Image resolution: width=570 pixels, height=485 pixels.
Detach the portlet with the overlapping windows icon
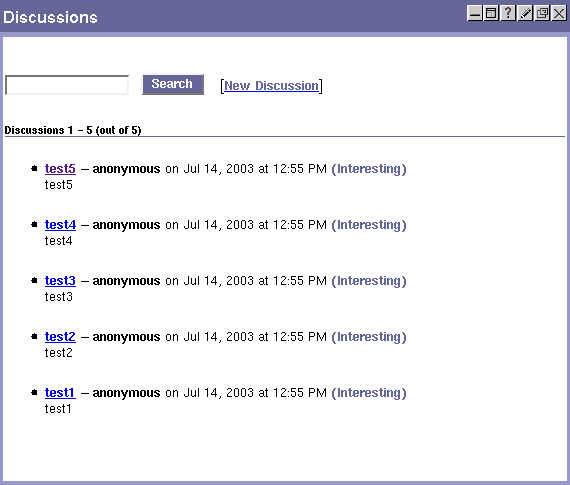[x=542, y=14]
